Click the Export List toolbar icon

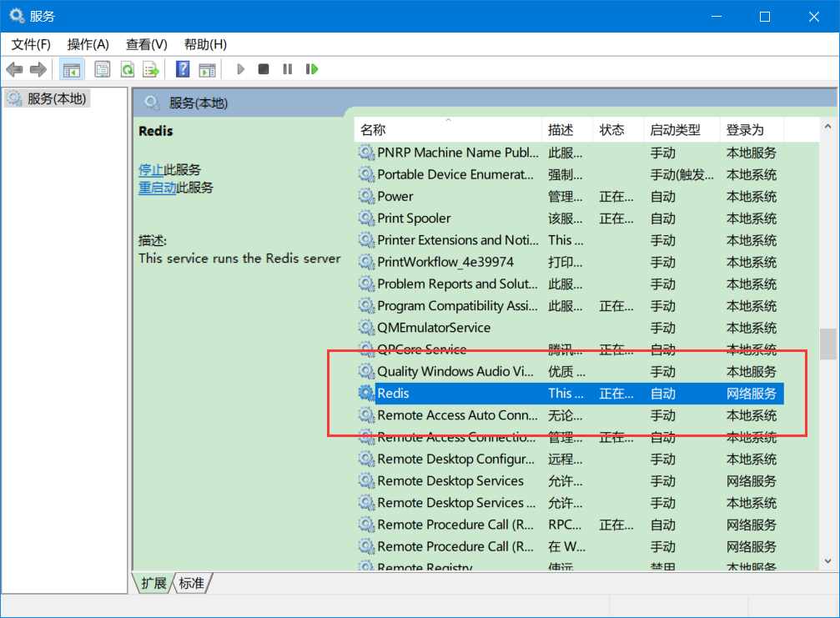point(151,69)
